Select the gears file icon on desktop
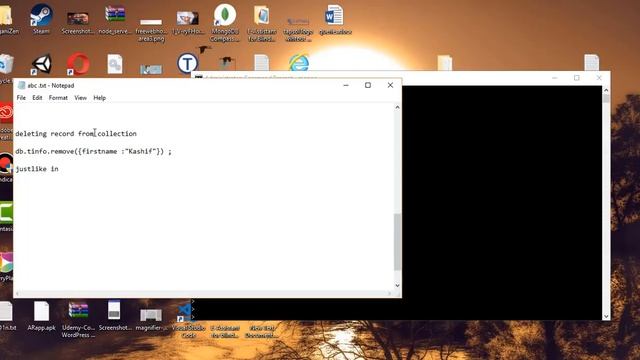 coord(115,64)
